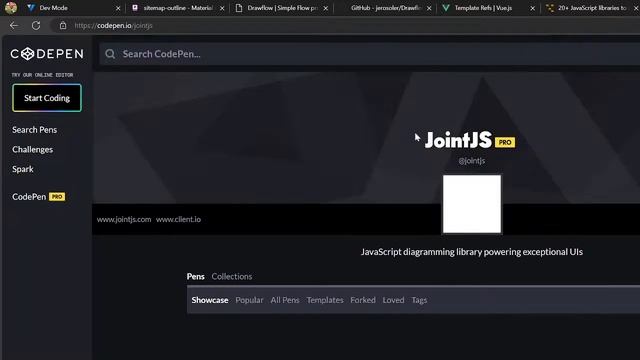Switch to 20+ JavaScript libraries tab
Viewport: 640px width, 360px height.
point(590,8)
